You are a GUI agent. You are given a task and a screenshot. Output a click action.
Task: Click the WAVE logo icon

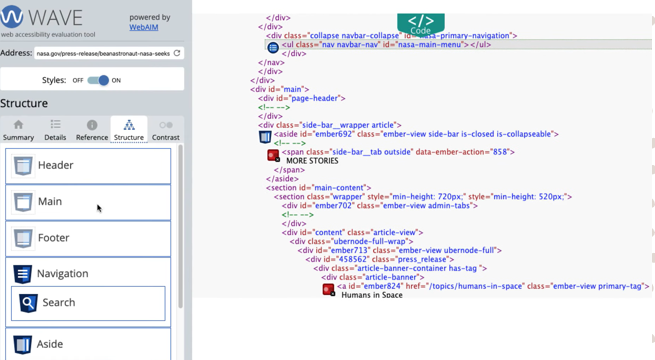[x=11, y=16]
